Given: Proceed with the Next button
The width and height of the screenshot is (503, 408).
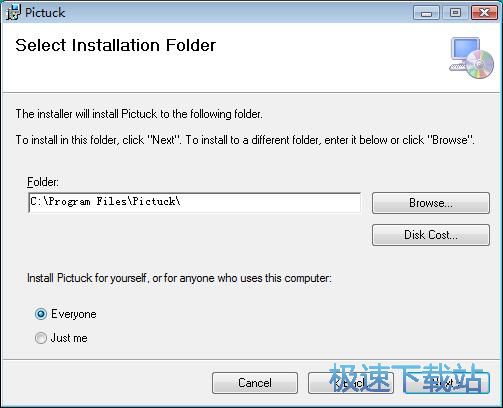Looking at the screenshot, I should 447,383.
